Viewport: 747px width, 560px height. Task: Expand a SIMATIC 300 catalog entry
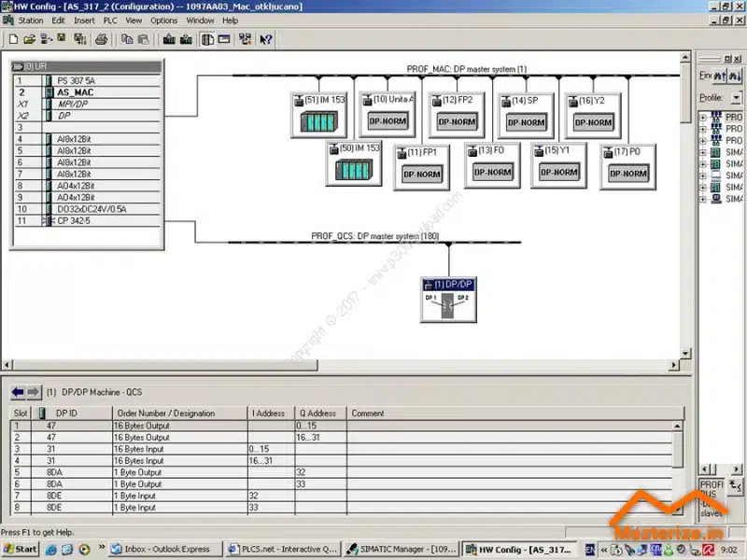point(703,151)
